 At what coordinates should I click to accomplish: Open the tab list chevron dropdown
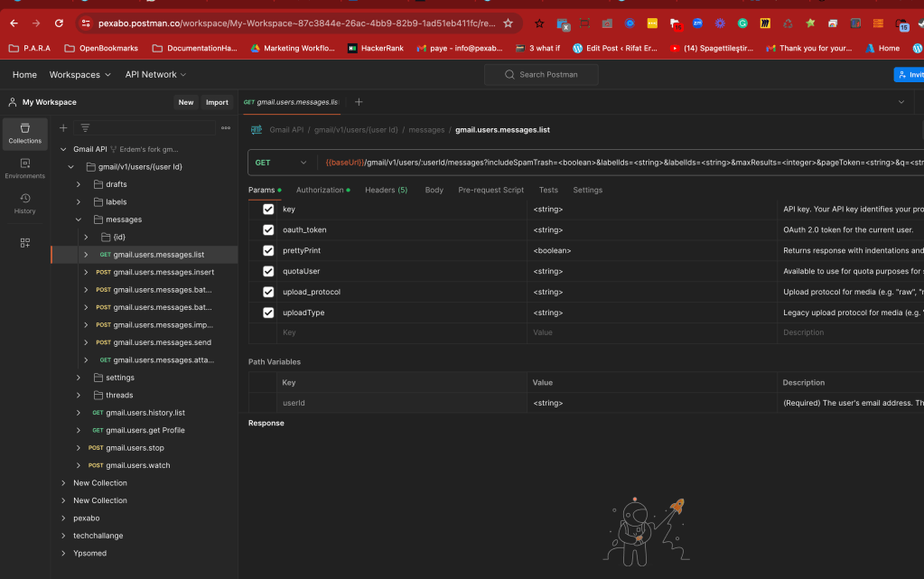click(x=901, y=102)
